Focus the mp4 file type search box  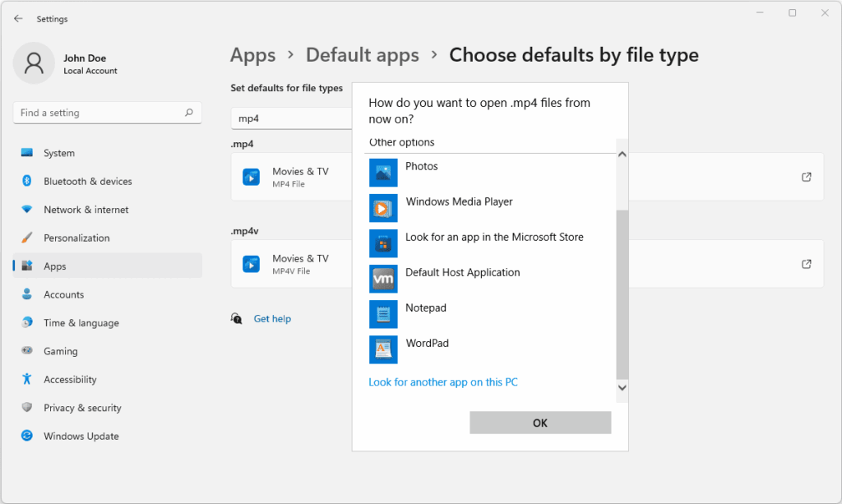292,118
